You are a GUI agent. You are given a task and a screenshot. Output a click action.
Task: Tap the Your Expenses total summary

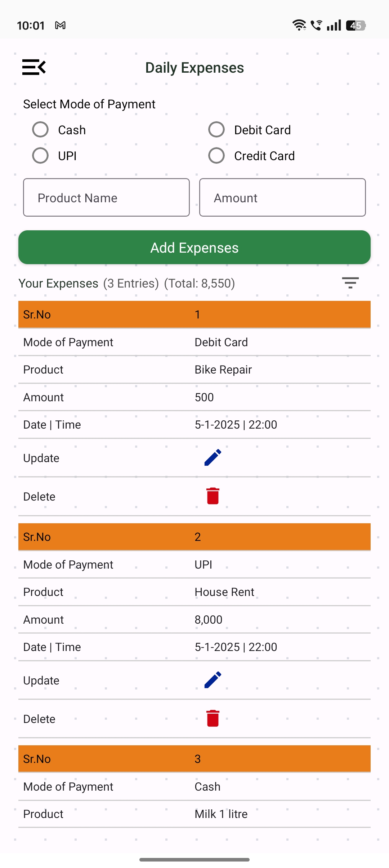127,284
